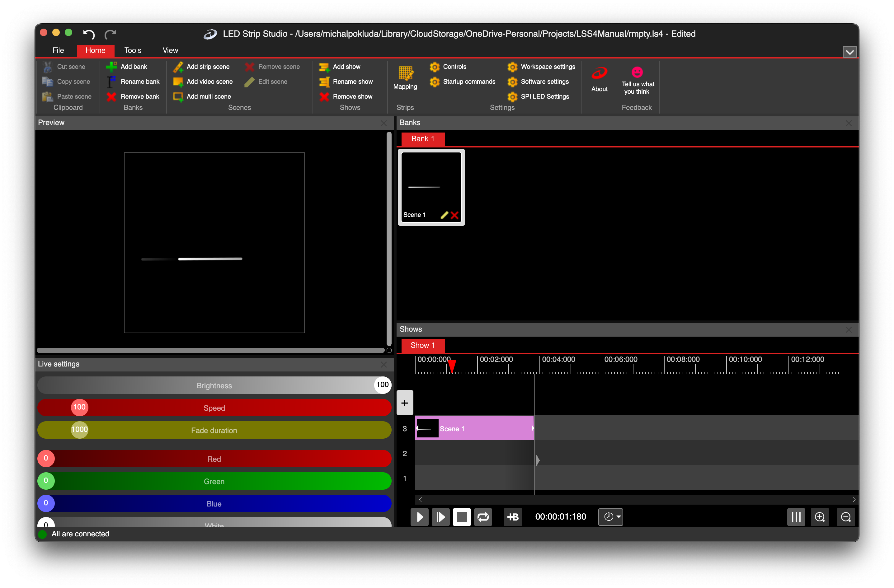The width and height of the screenshot is (894, 588).
Task: Click the Red color slider
Action: point(214,459)
